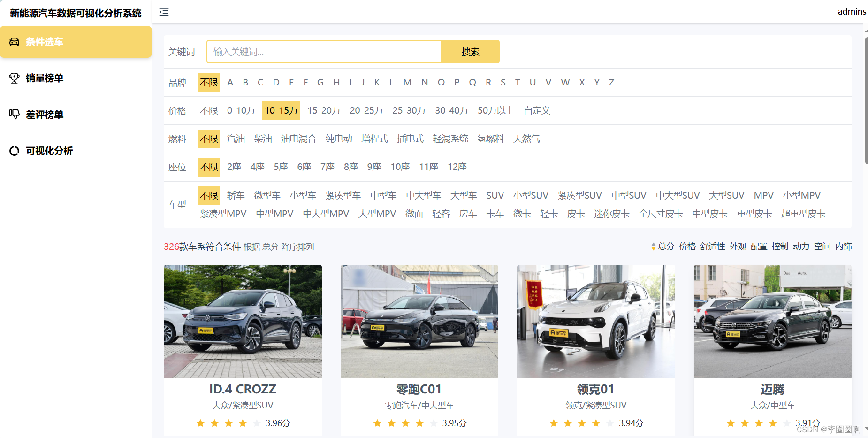Focus the 输入关键词 search field
This screenshot has width=868, height=438.
point(324,52)
